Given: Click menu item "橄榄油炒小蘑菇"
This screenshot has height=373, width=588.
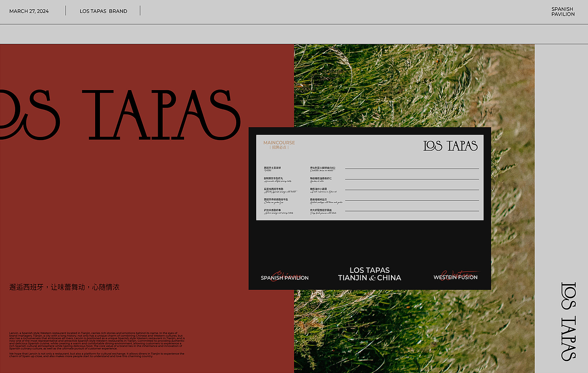Looking at the screenshot, I should (x=318, y=189).
